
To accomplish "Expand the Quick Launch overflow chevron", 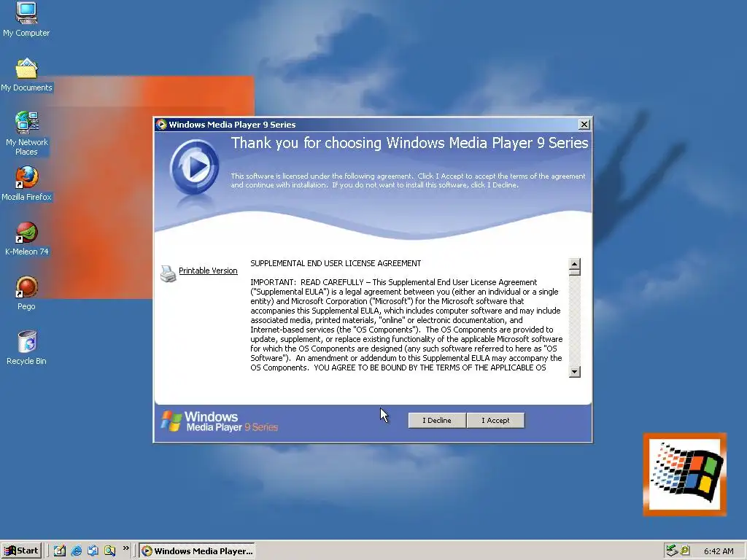I will pos(125,548).
